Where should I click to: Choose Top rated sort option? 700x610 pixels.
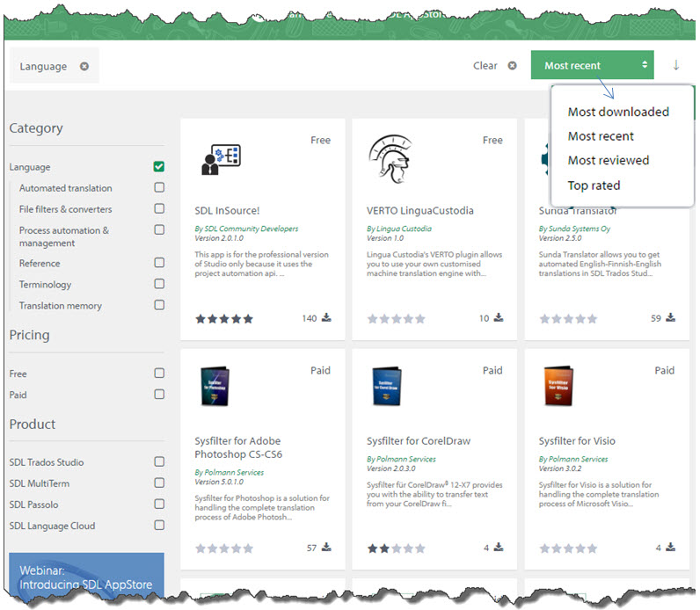coord(594,185)
